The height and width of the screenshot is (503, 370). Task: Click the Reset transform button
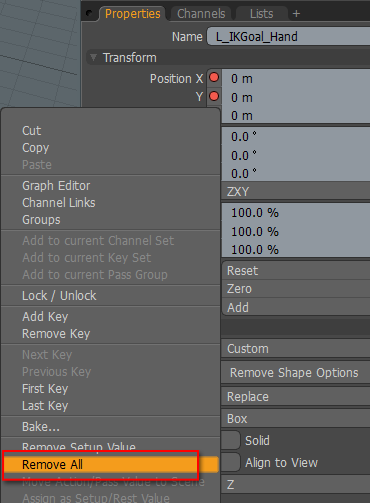(x=296, y=270)
